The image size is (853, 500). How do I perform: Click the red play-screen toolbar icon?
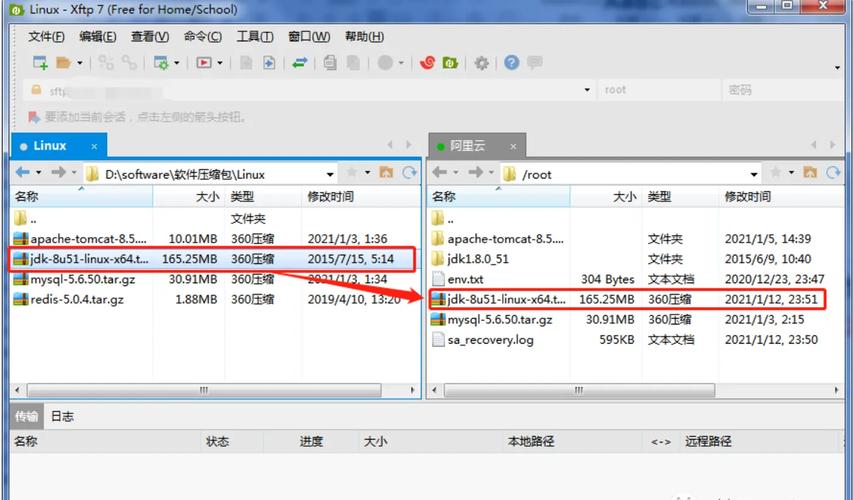pos(204,63)
